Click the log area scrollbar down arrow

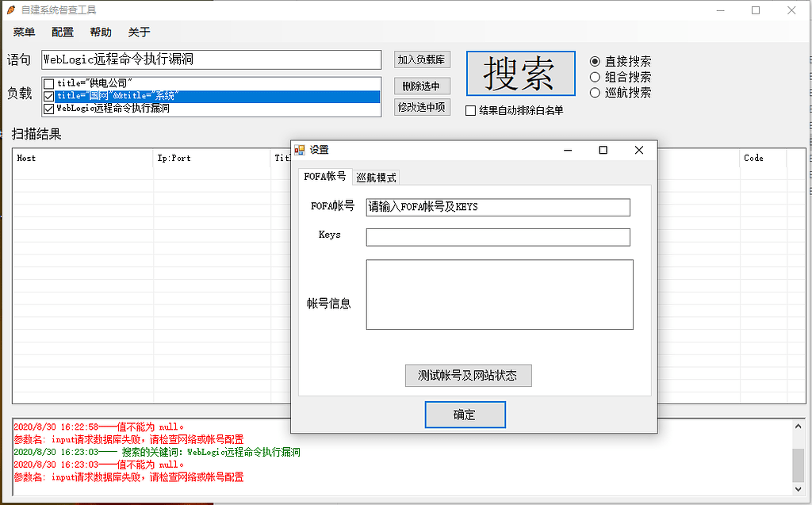pyautogui.click(x=799, y=488)
